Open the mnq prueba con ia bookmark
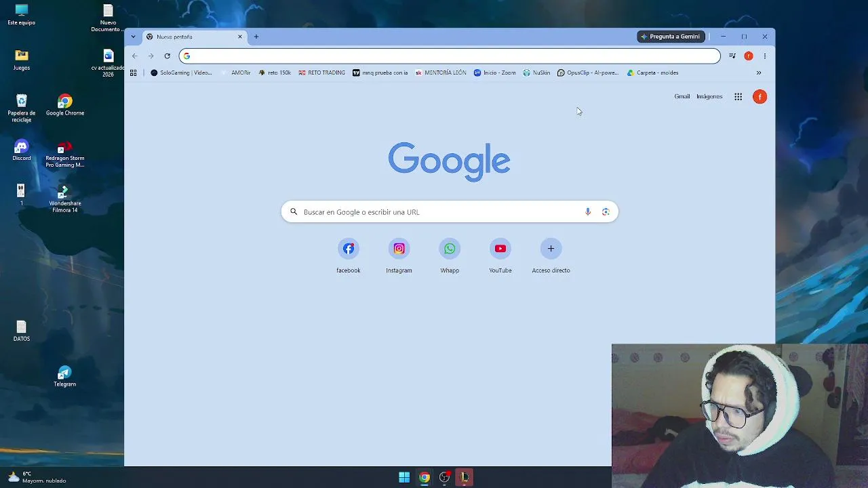 (x=380, y=73)
